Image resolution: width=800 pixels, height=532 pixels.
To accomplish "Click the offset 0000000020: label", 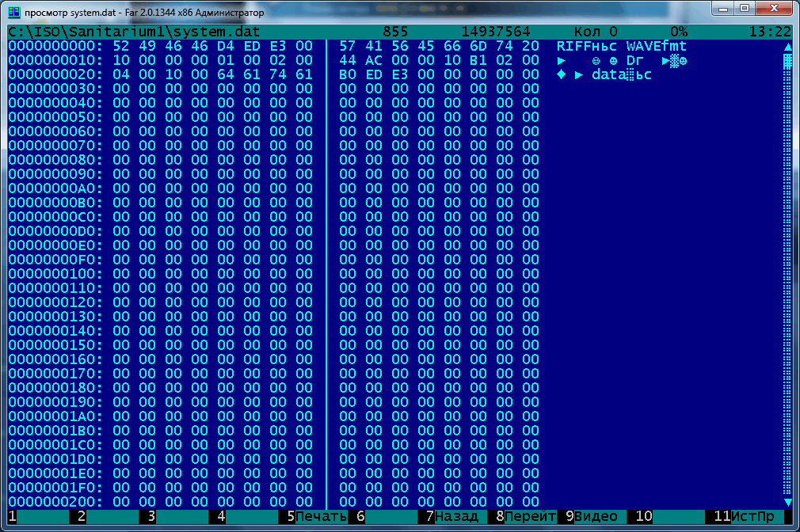I will (x=55, y=74).
